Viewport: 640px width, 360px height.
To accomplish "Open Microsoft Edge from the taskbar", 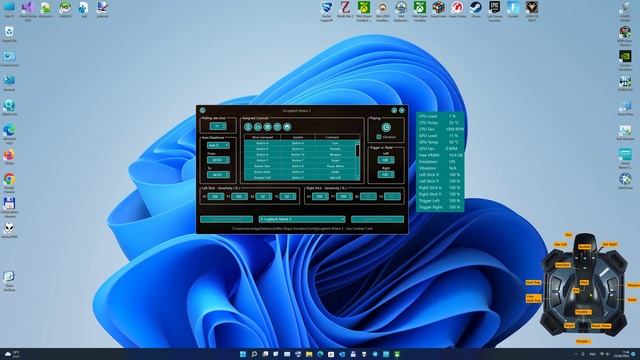I will tap(320, 354).
